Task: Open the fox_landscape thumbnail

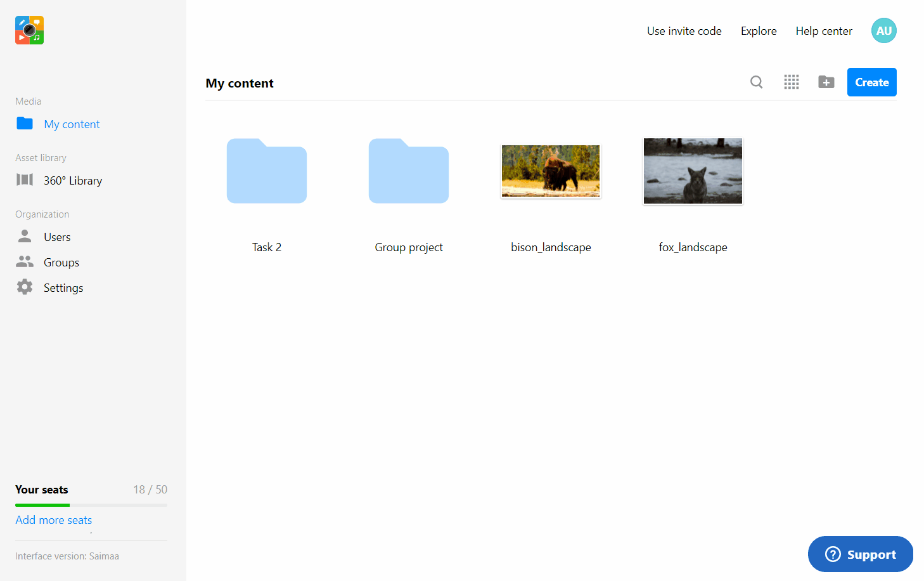Action: (693, 171)
